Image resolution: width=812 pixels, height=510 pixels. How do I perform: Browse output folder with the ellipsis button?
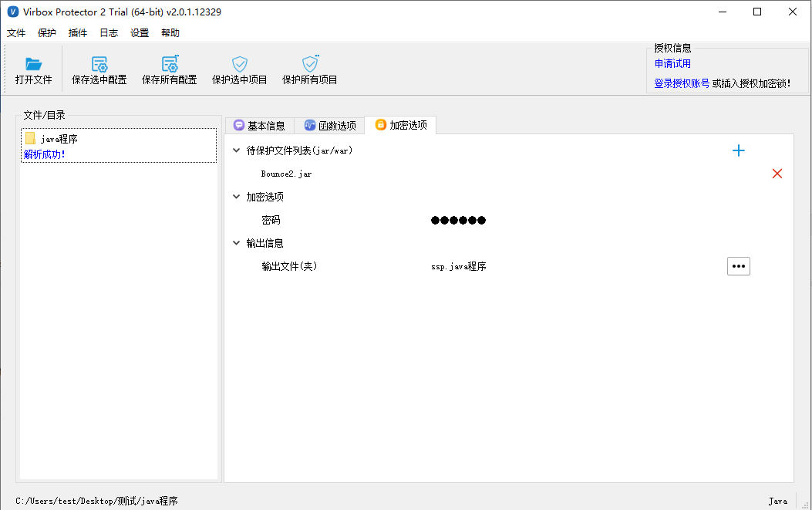point(739,266)
